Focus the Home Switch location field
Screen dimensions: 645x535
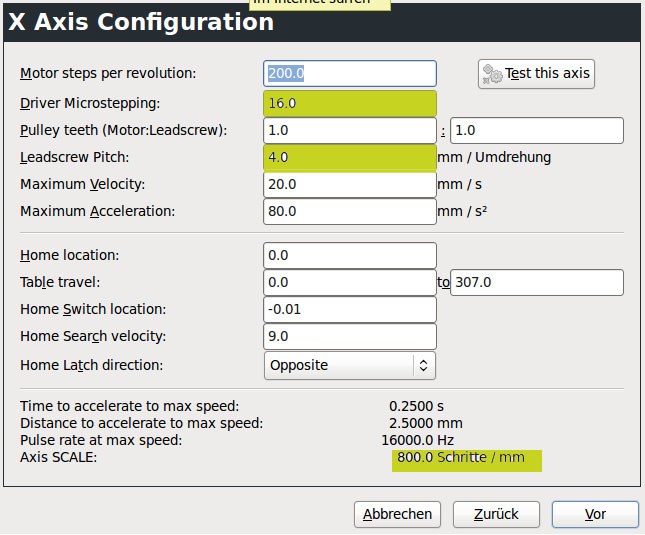tap(350, 310)
